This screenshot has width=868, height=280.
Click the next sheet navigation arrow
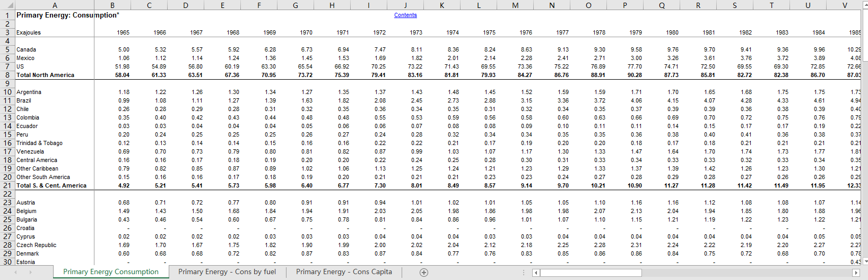[31, 272]
